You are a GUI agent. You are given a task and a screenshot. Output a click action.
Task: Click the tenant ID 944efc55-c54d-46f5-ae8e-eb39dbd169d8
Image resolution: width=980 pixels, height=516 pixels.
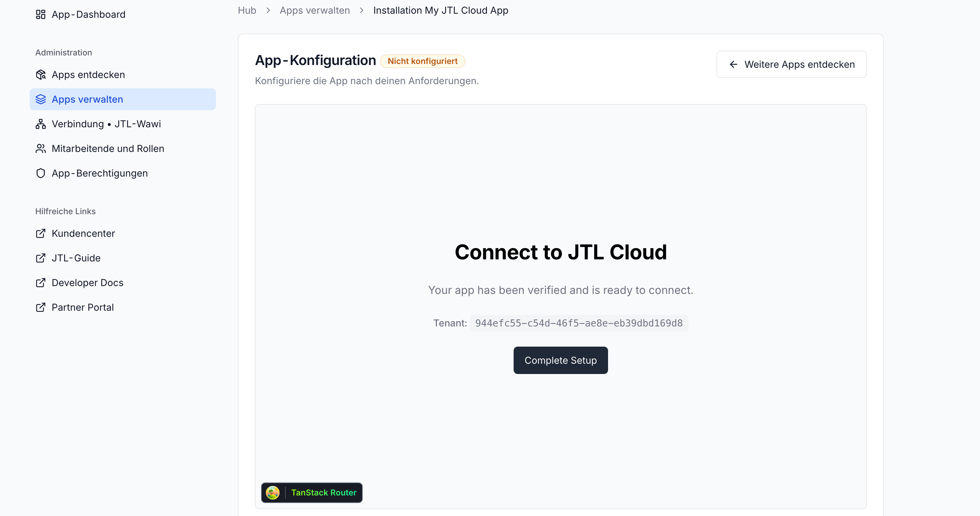point(579,323)
